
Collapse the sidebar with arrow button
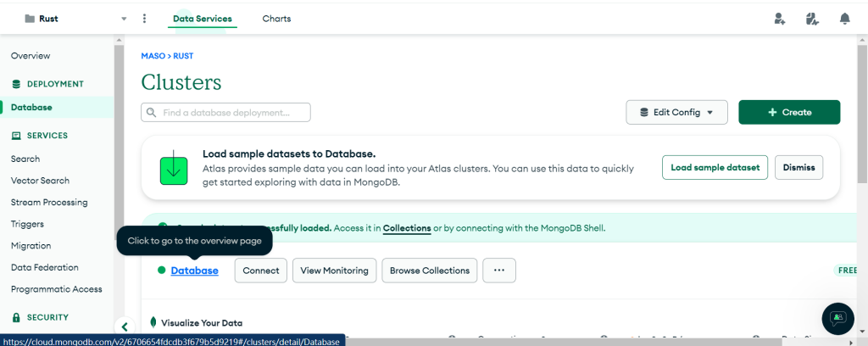125,326
